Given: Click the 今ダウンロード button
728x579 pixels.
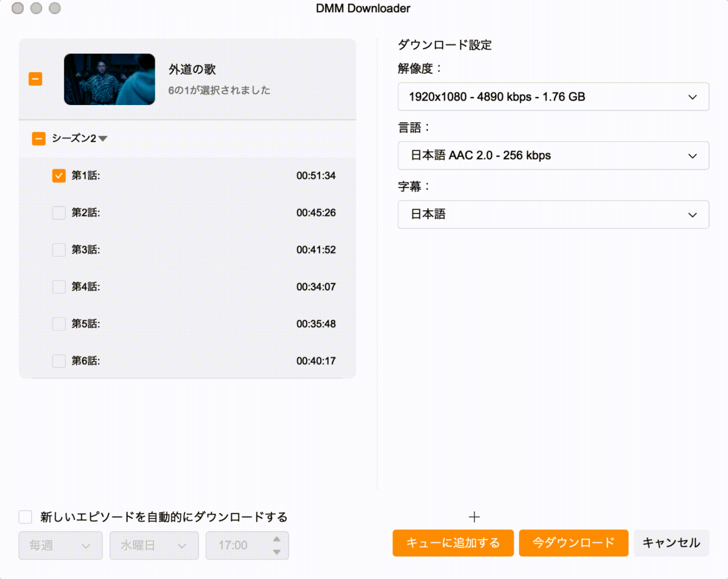Looking at the screenshot, I should tap(573, 543).
